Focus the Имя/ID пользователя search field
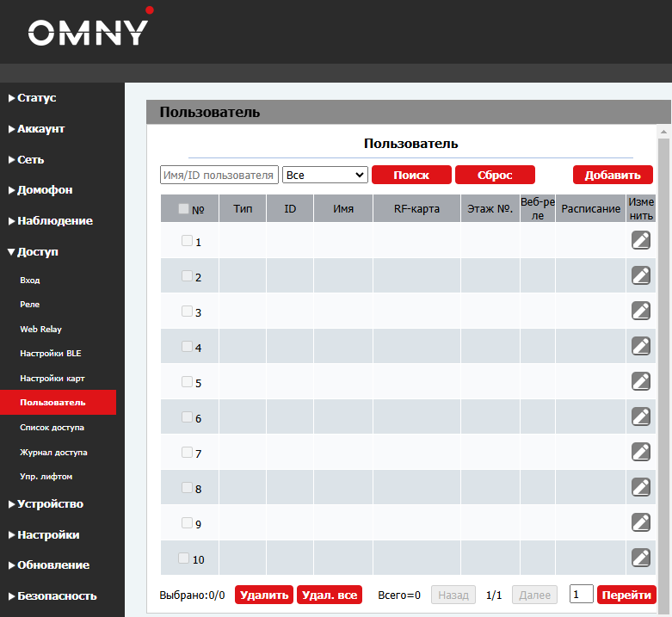Screen dimensions: 672x617 (219, 175)
